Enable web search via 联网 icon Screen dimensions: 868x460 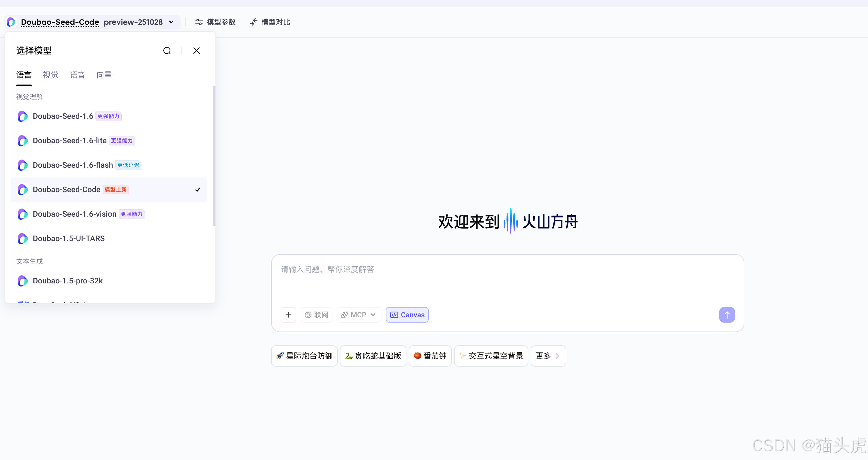[x=316, y=315]
